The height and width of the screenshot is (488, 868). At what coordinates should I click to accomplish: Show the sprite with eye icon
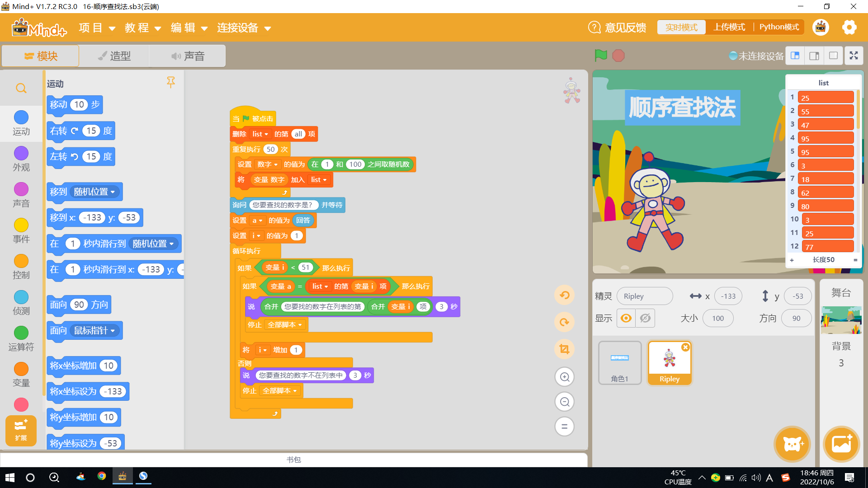tap(626, 318)
